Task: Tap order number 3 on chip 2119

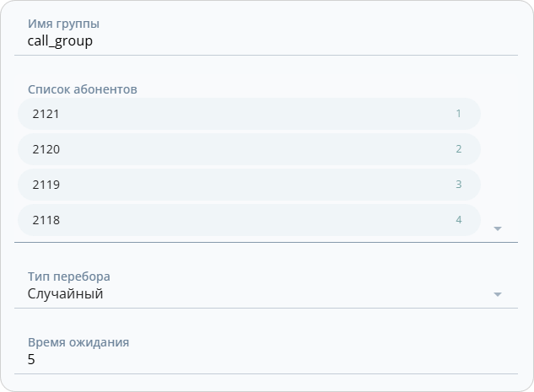Action: (x=458, y=185)
